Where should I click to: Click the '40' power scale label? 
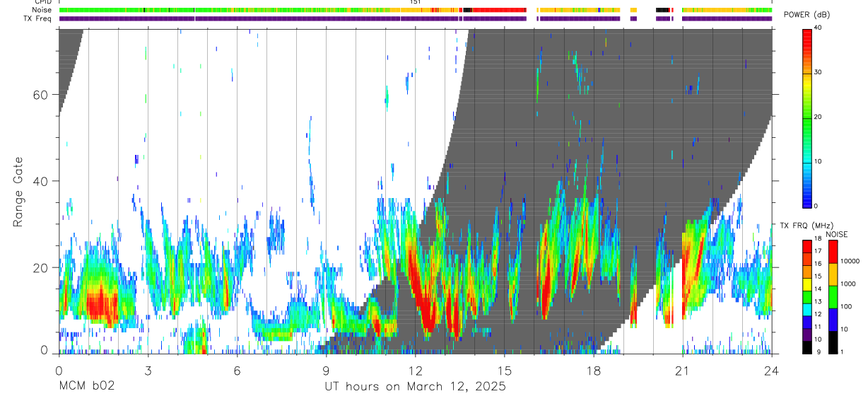pyautogui.click(x=819, y=28)
